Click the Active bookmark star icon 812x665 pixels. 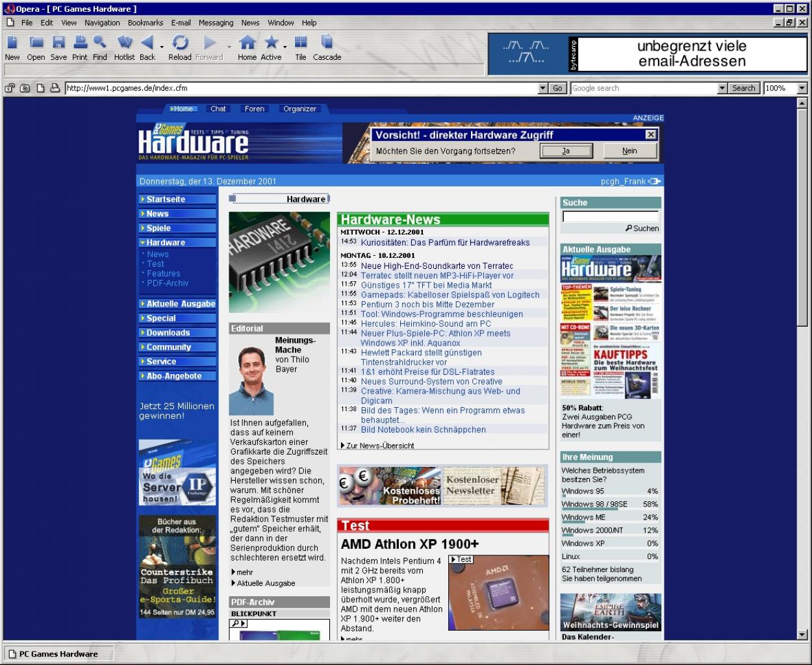click(272, 43)
